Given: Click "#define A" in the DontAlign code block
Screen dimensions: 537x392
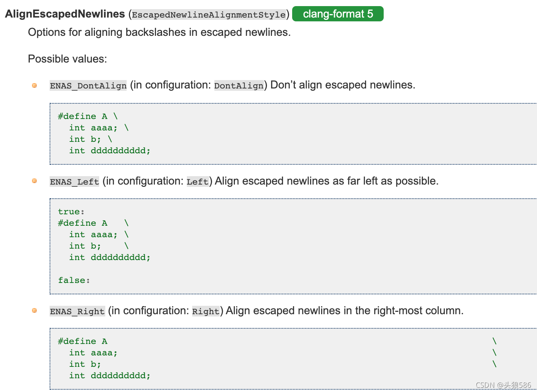Looking at the screenshot, I should click(83, 116).
